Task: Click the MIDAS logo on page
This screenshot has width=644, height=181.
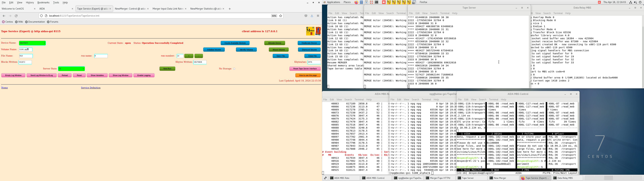Action: (310, 31)
